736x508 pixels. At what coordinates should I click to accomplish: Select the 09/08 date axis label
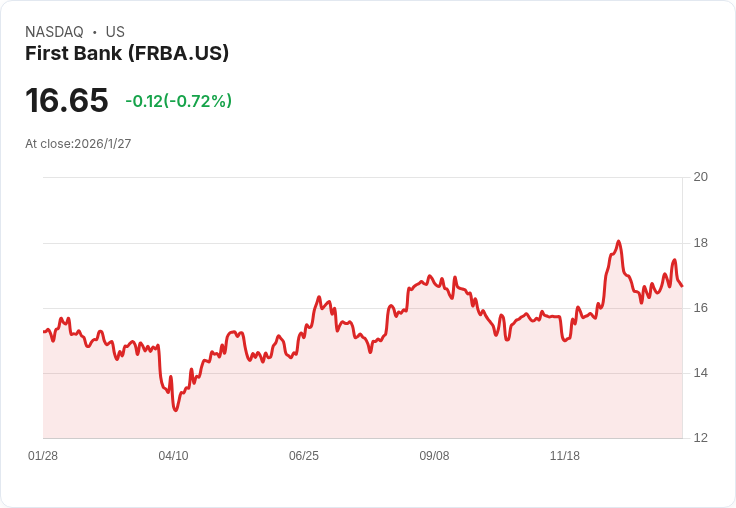(x=434, y=456)
